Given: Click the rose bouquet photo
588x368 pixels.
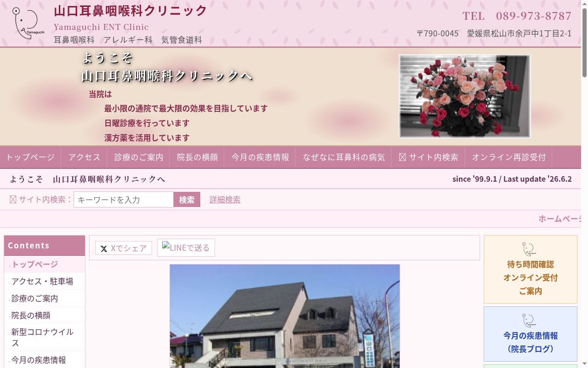Looking at the screenshot, I should [x=465, y=96].
